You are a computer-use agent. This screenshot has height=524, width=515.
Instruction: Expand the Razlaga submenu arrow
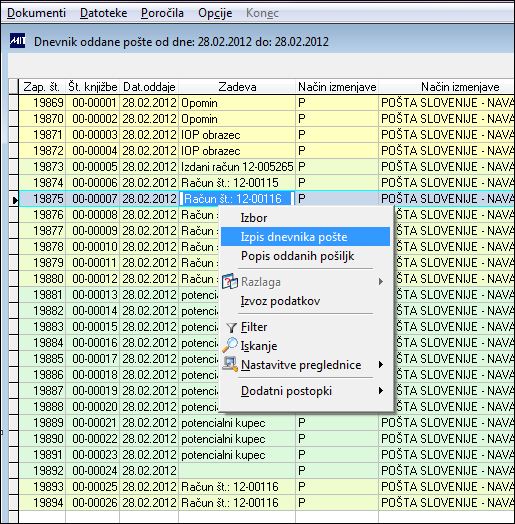click(x=381, y=282)
